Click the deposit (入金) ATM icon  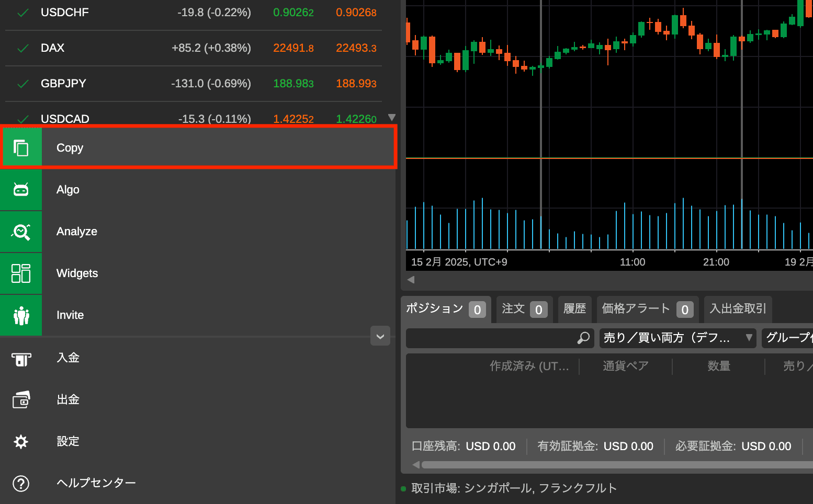tap(21, 359)
